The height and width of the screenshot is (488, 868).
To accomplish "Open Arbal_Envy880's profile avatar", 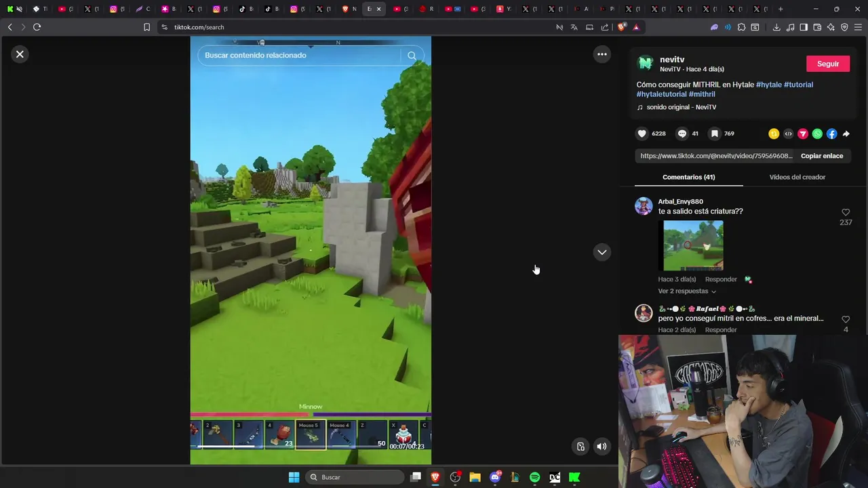I will 644,206.
